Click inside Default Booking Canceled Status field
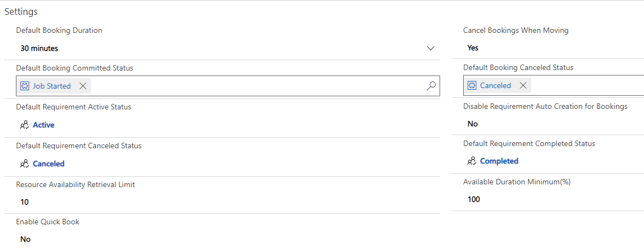Viewport: 644px width, 250px height. 586,85
